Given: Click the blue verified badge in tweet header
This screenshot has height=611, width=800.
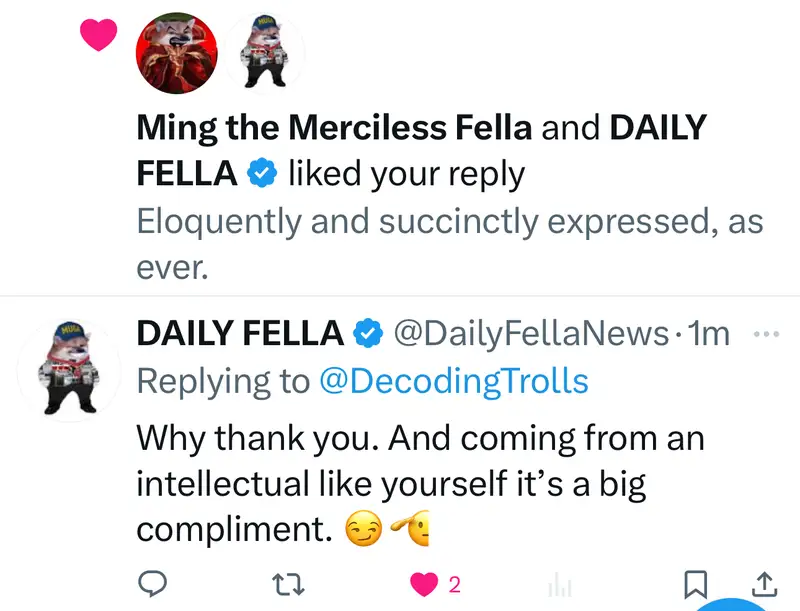Looking at the screenshot, I should pos(371,335).
